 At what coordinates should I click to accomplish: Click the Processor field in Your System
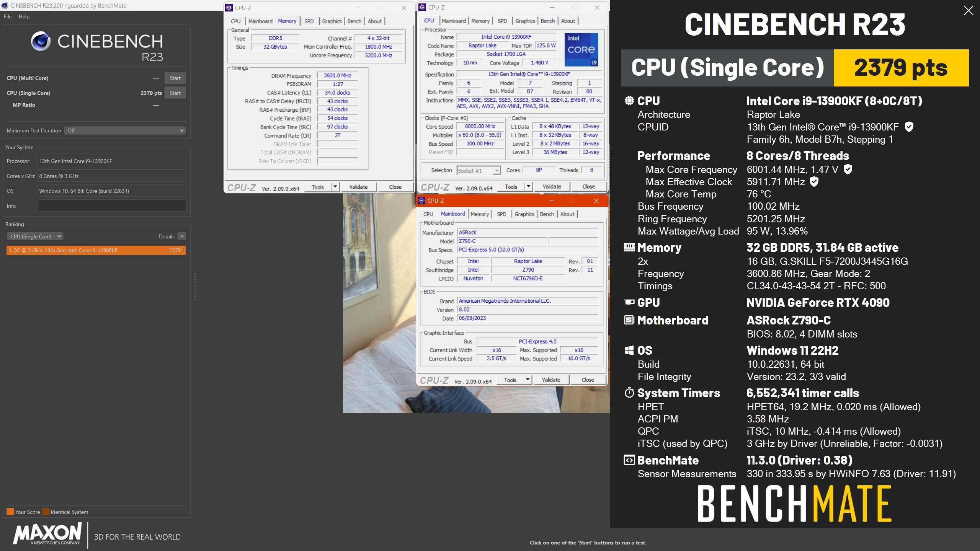[x=112, y=161]
